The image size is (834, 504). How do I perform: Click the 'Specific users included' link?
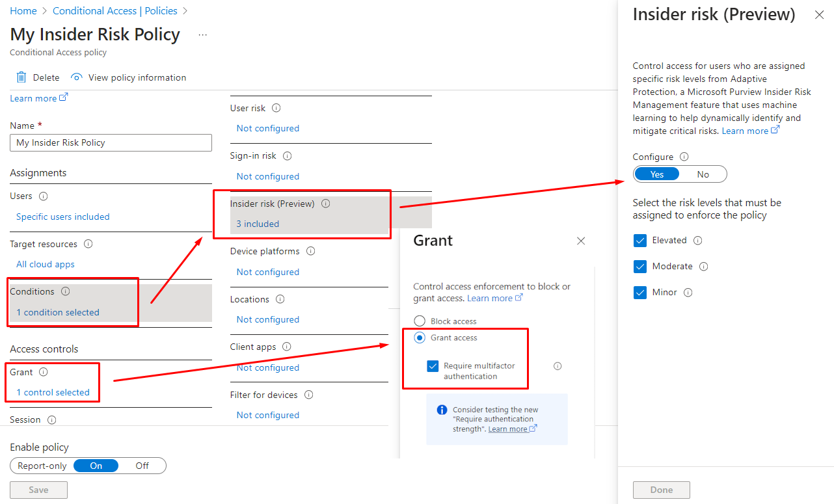click(x=63, y=217)
